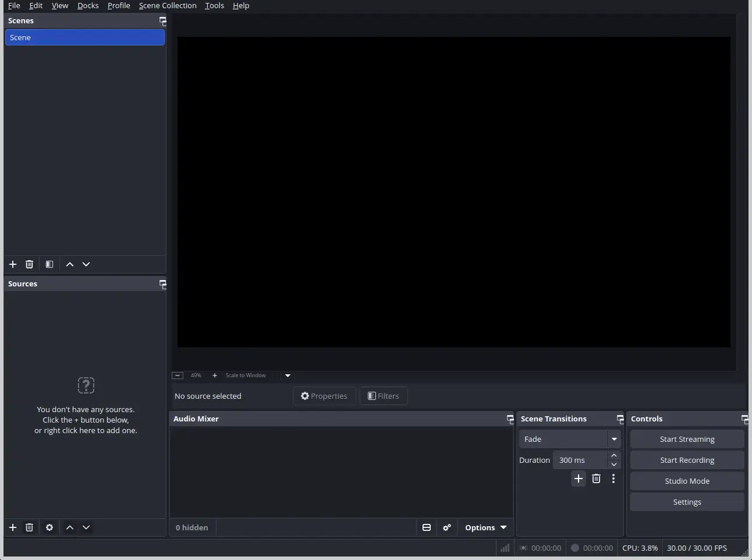Click the Scale to Window label
Viewport: 752px width, 560px height.
click(x=246, y=375)
